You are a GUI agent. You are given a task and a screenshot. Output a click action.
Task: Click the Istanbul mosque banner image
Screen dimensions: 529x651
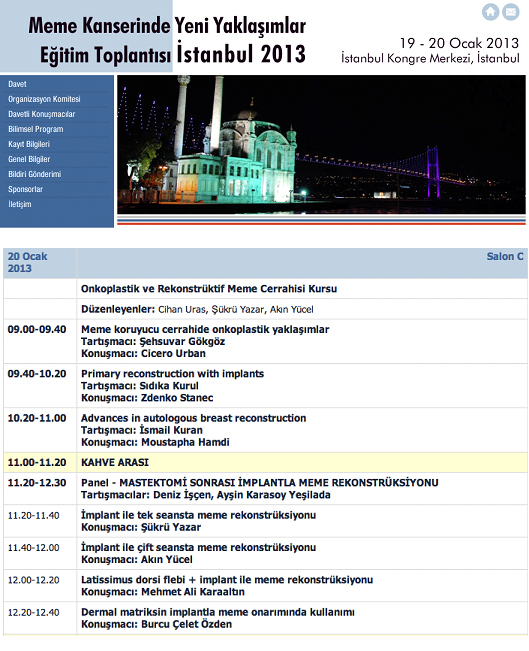tap(321, 144)
